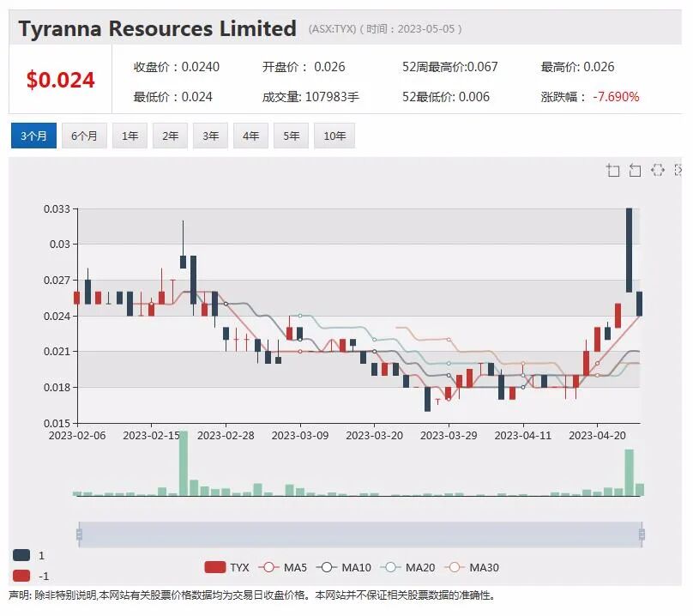
Task: Click the 2023-04-11 axis date label
Action: click(523, 436)
